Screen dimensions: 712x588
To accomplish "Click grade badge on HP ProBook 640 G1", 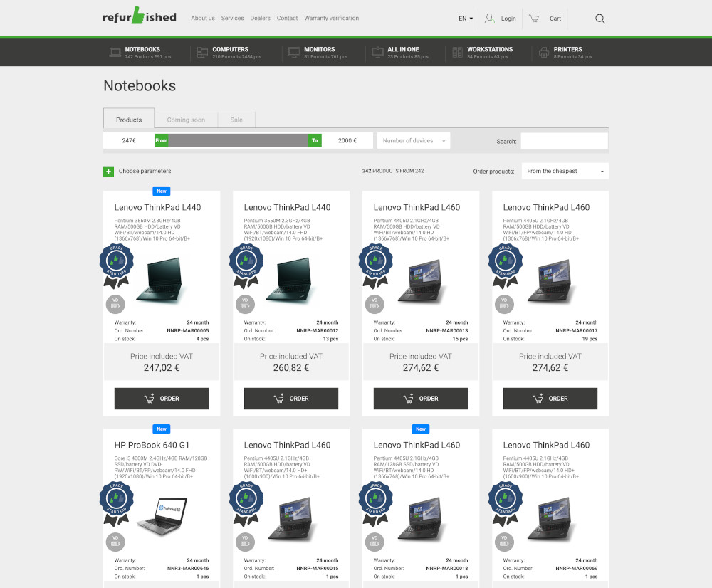I will coord(117,504).
